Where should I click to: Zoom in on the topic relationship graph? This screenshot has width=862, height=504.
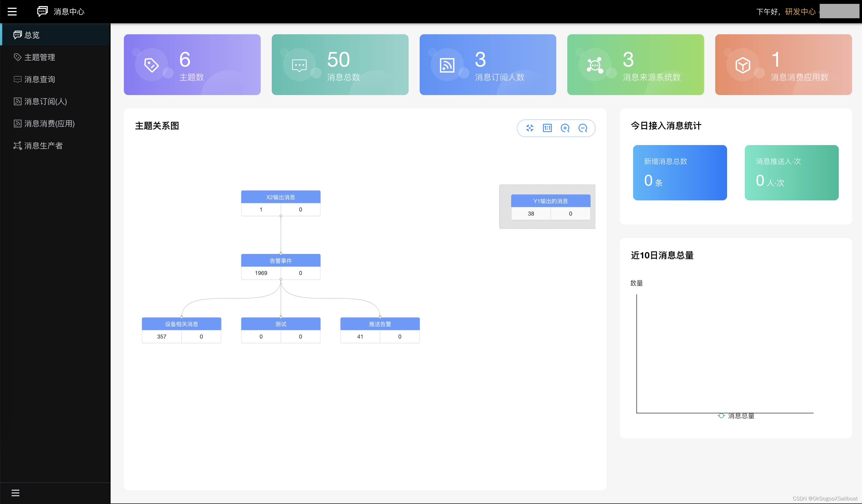point(565,128)
